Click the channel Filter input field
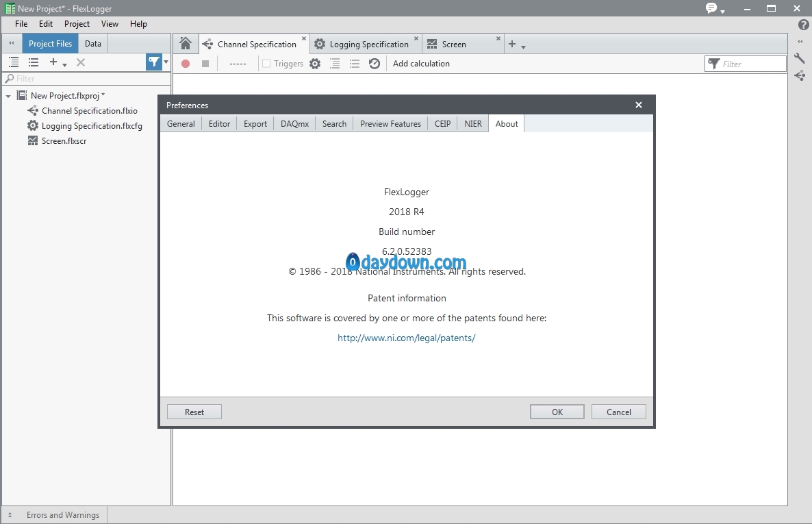This screenshot has height=524, width=812. click(x=745, y=64)
